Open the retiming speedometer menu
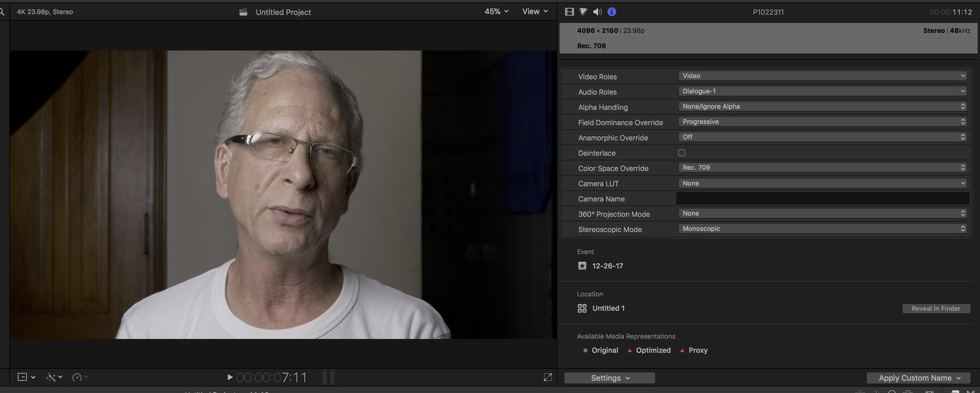The height and width of the screenshot is (393, 980). [80, 377]
